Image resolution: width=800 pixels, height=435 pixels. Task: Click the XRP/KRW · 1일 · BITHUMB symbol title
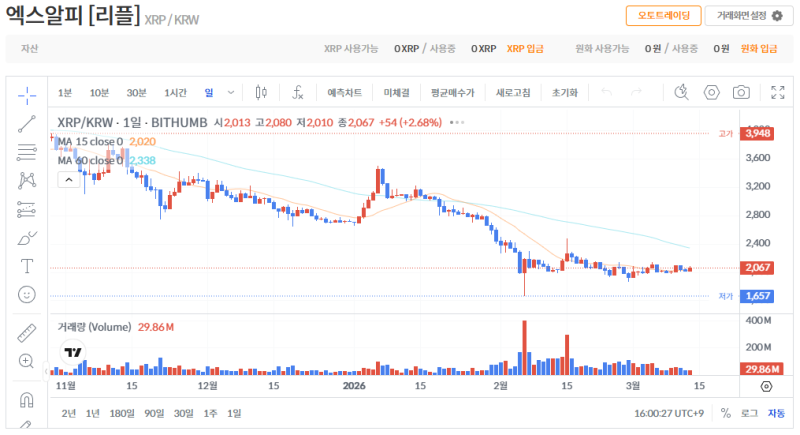coord(132,122)
